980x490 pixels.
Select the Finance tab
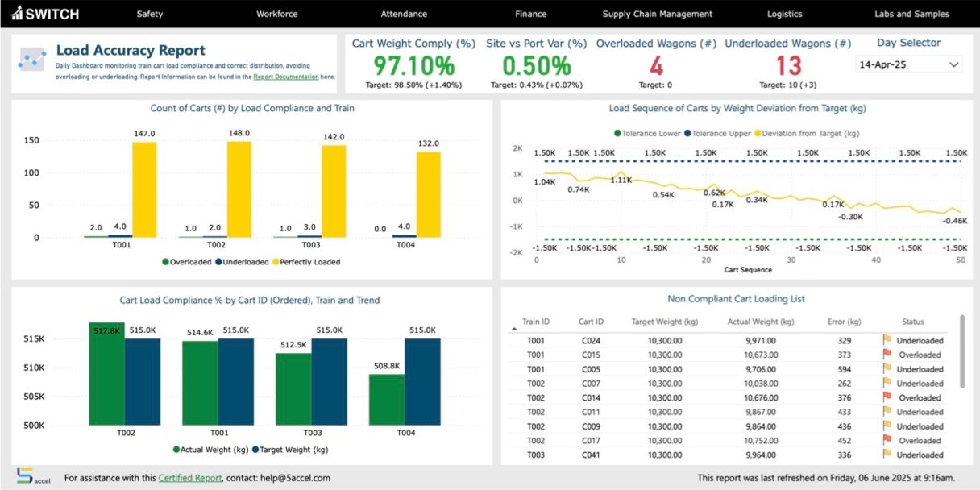coord(530,14)
